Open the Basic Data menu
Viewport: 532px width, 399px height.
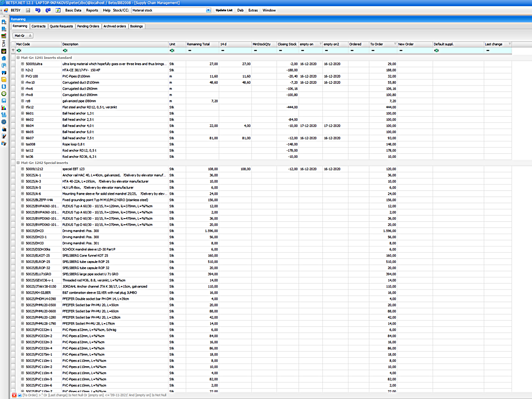[73, 10]
